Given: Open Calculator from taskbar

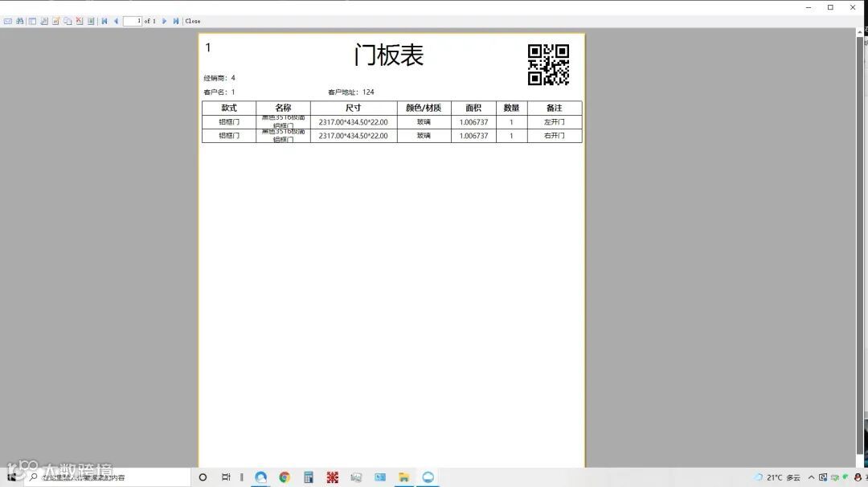Looking at the screenshot, I should click(309, 477).
